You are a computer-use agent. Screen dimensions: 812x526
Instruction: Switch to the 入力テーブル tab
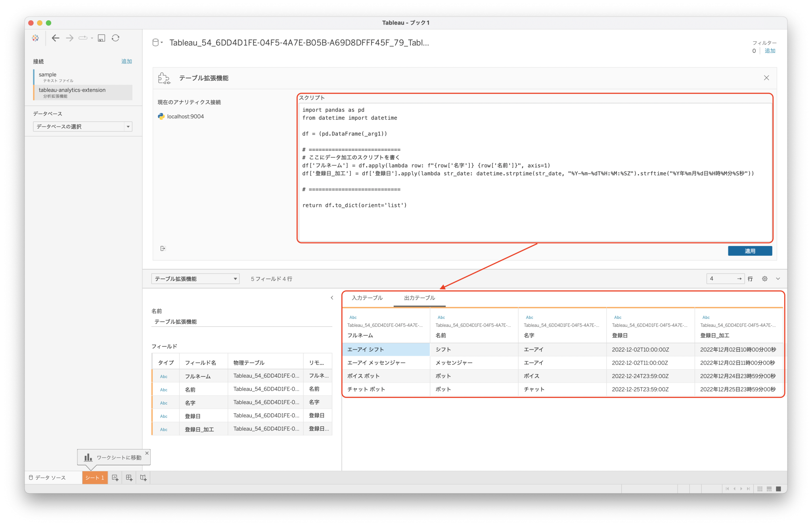[x=367, y=298]
